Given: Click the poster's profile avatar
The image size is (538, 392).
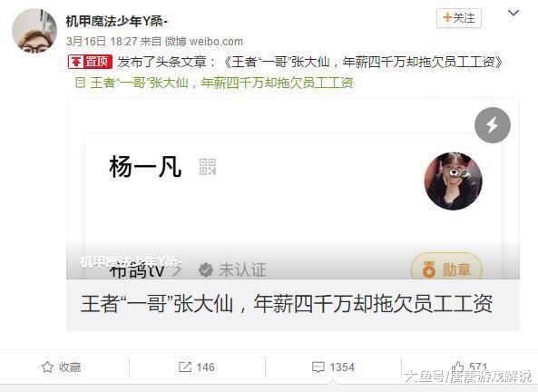Looking at the screenshot, I should click(x=34, y=31).
